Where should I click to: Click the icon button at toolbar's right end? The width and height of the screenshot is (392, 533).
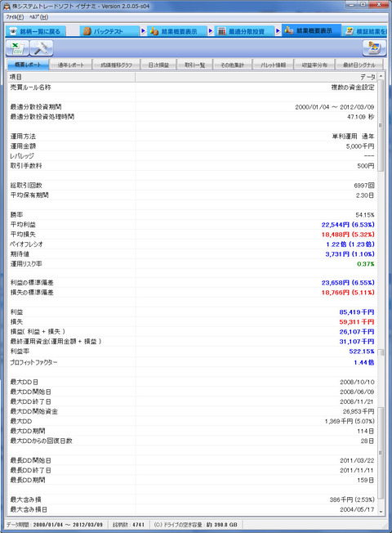pos(374,48)
